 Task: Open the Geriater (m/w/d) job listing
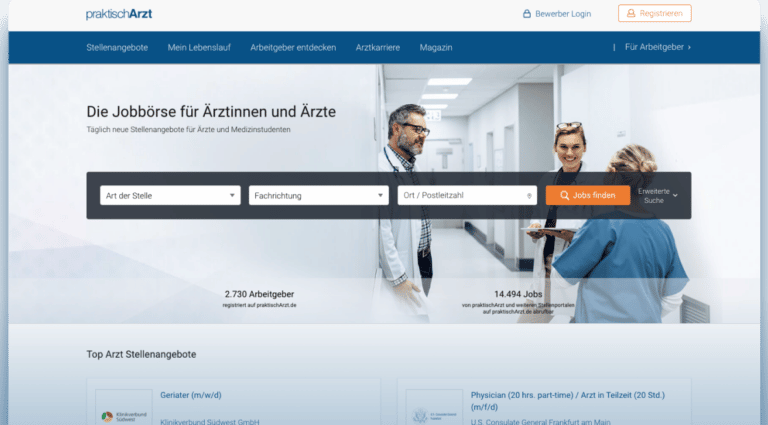(191, 395)
